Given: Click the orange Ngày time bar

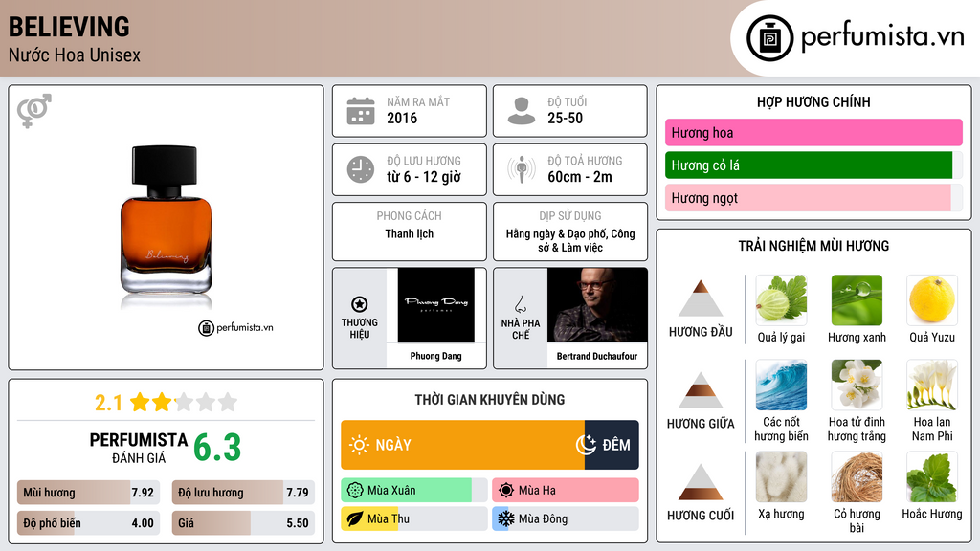Looking at the screenshot, I should tap(462, 445).
